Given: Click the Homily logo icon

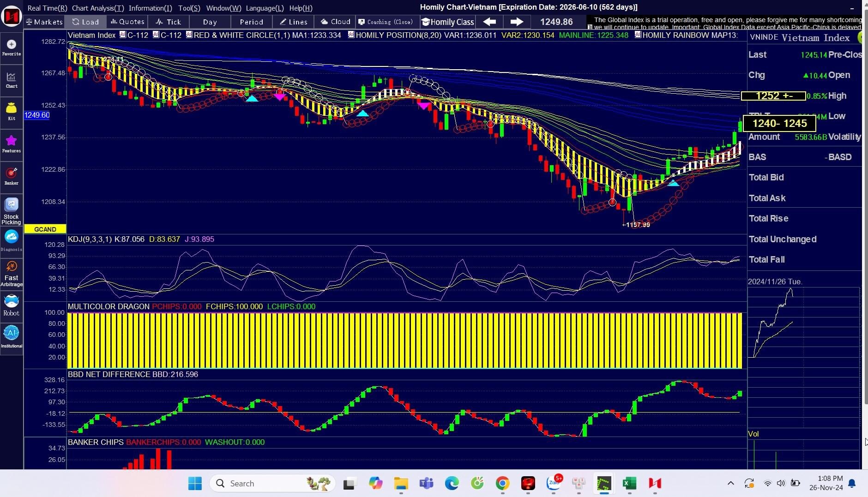Looking at the screenshot, I should 11,16.
